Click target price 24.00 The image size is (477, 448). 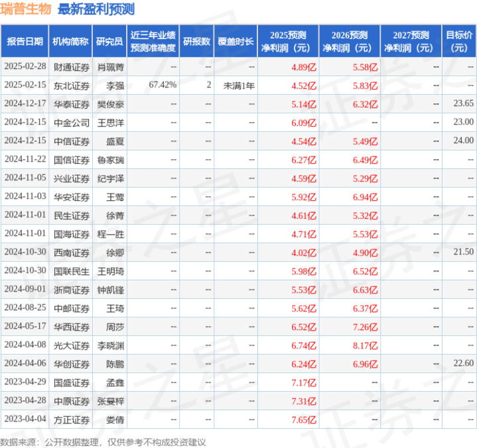click(463, 140)
